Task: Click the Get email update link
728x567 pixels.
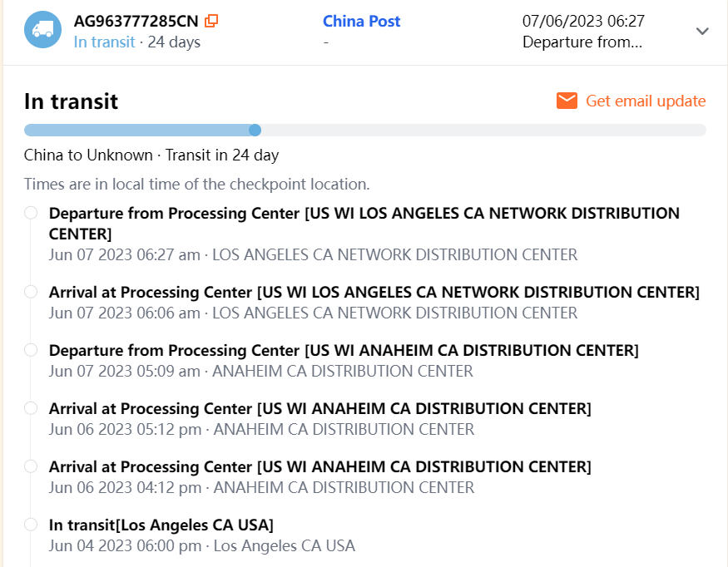Action: pos(646,101)
